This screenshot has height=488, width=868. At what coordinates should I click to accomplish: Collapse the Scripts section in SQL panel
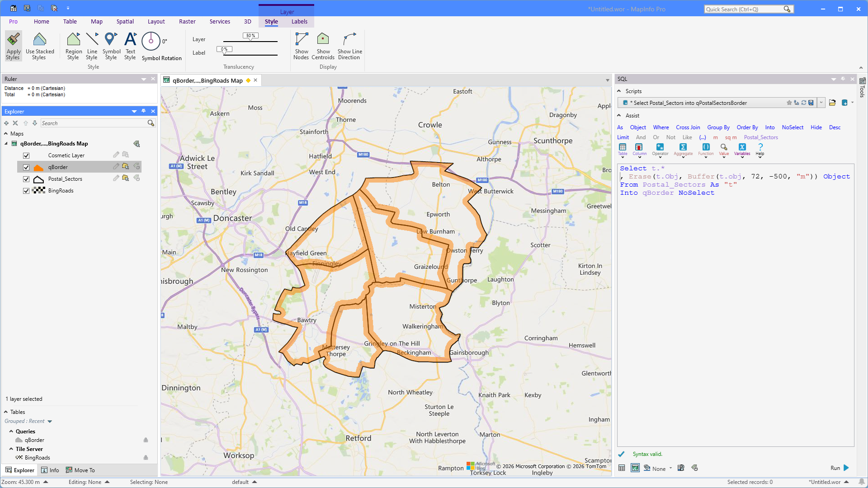[619, 91]
